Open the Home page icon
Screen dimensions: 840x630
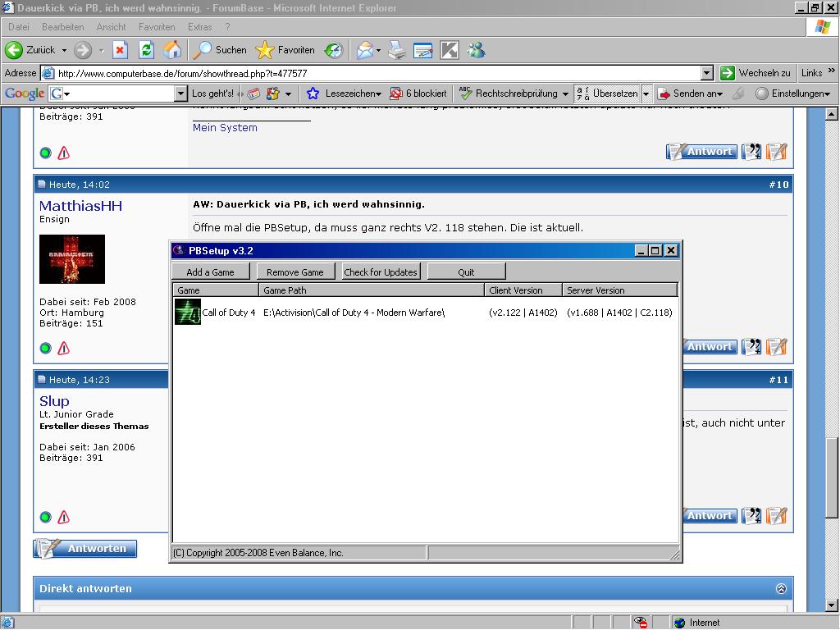point(172,50)
